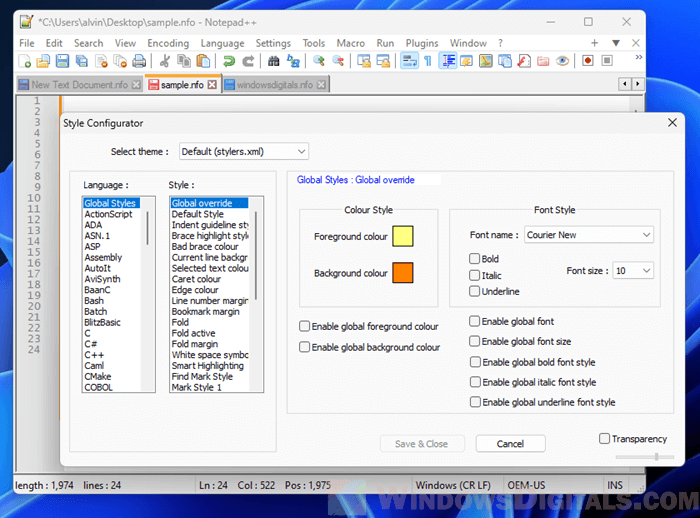Switch to windowsdigitals.nfo tab
The width and height of the screenshot is (700, 518).
[275, 85]
